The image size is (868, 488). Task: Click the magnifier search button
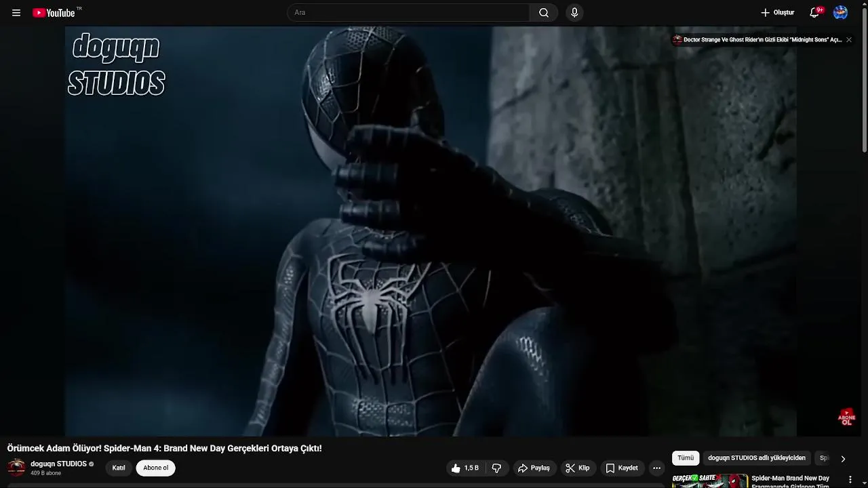544,13
